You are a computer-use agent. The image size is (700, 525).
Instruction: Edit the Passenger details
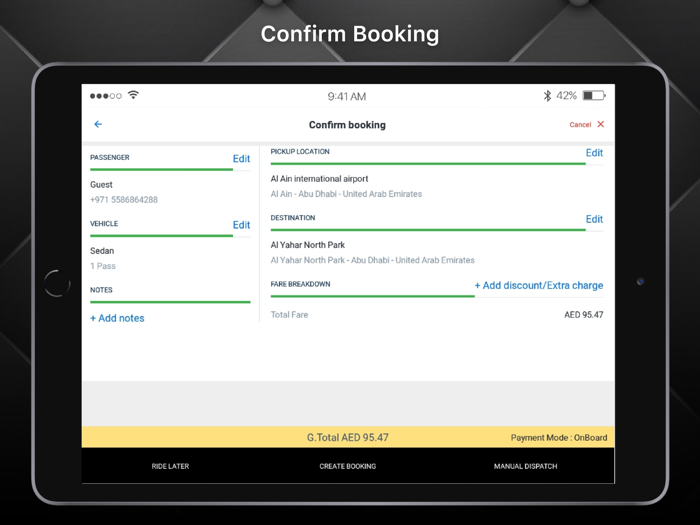[x=241, y=159]
